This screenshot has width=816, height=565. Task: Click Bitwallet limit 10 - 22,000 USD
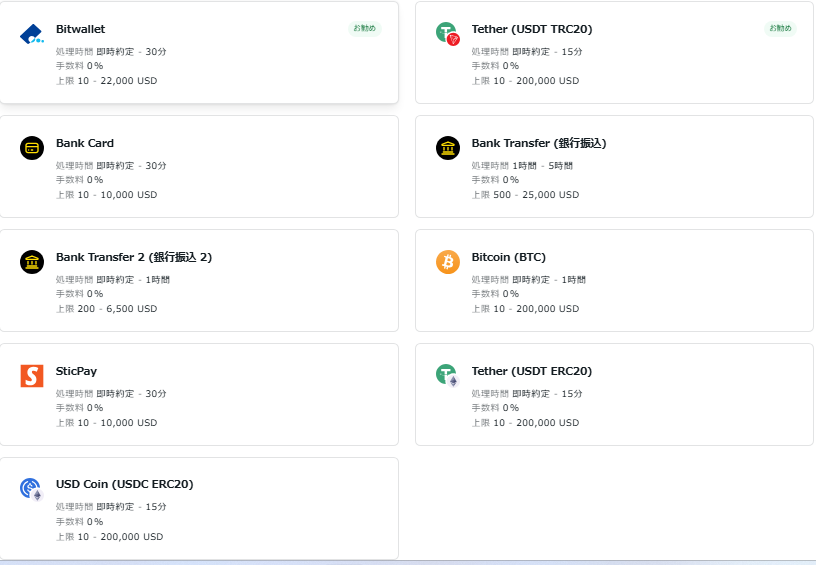[x=107, y=81]
